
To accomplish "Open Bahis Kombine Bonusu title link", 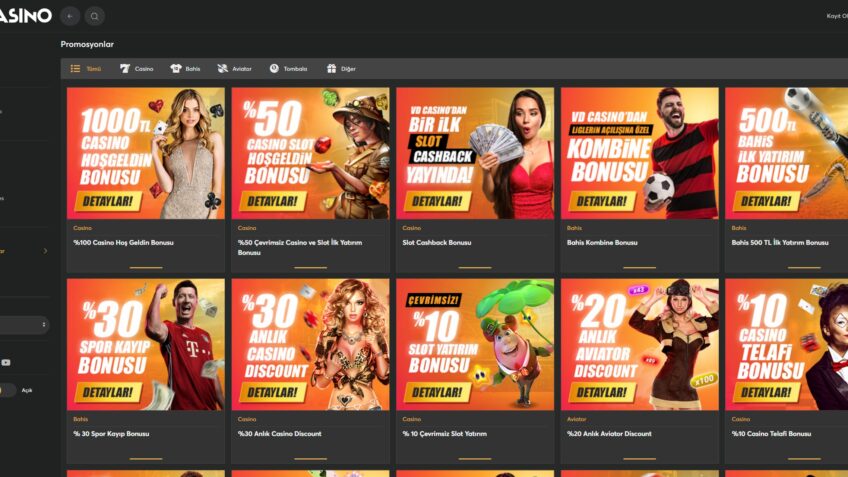I will 602,243.
